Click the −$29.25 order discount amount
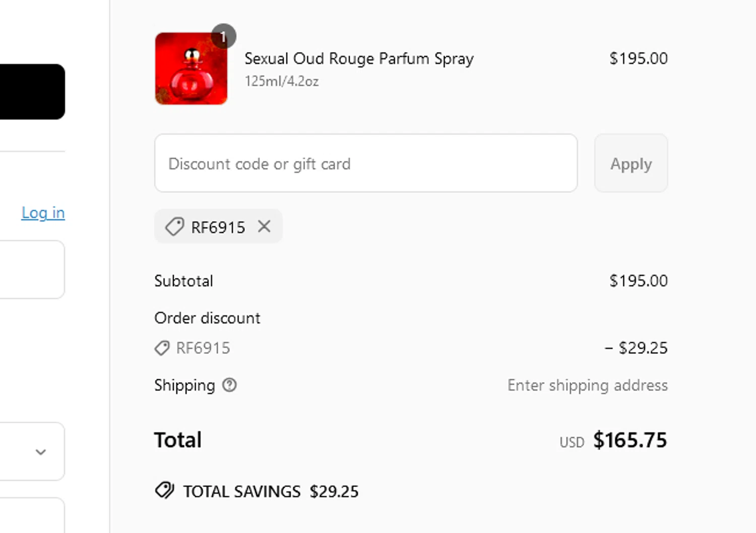 [636, 348]
